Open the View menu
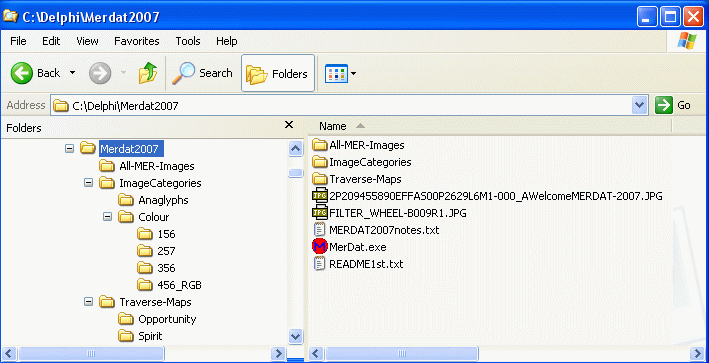The width and height of the screenshot is (709, 363). [x=87, y=41]
